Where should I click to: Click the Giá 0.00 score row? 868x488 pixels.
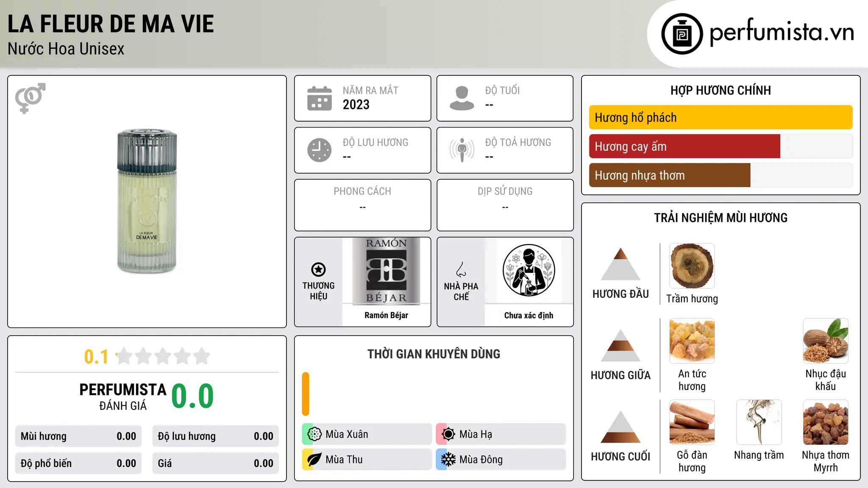[215, 463]
